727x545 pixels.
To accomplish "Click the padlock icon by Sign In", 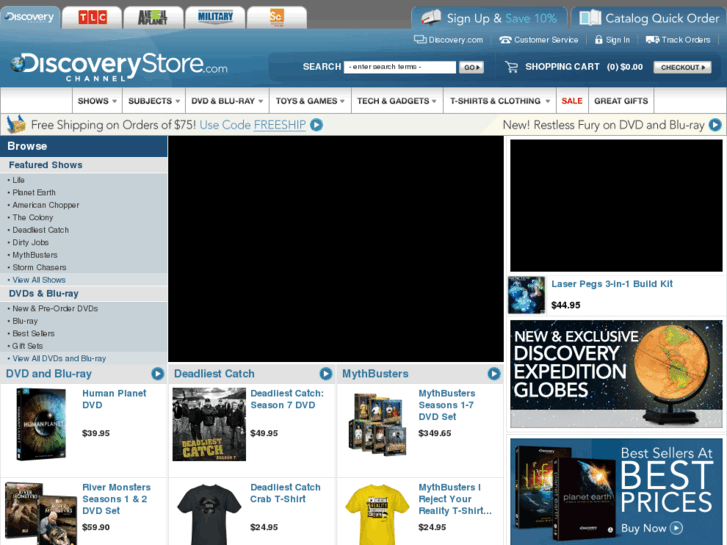I will coord(599,40).
